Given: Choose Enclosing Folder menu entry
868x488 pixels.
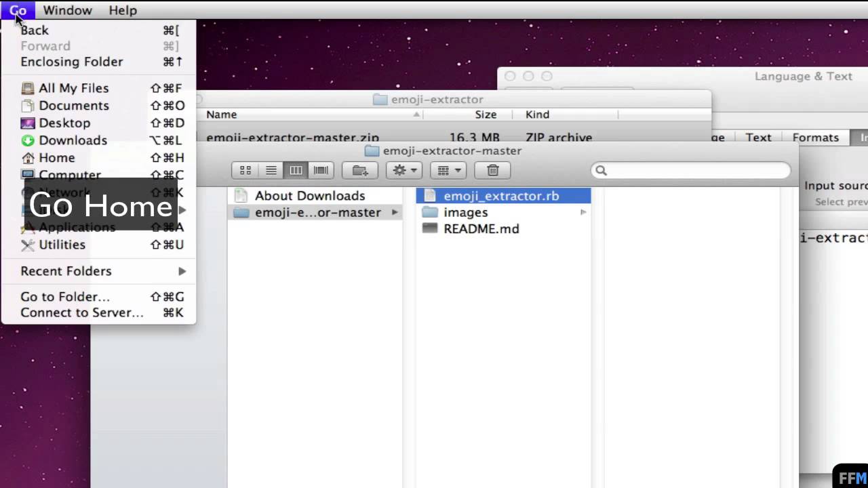Looking at the screenshot, I should 98,62.
